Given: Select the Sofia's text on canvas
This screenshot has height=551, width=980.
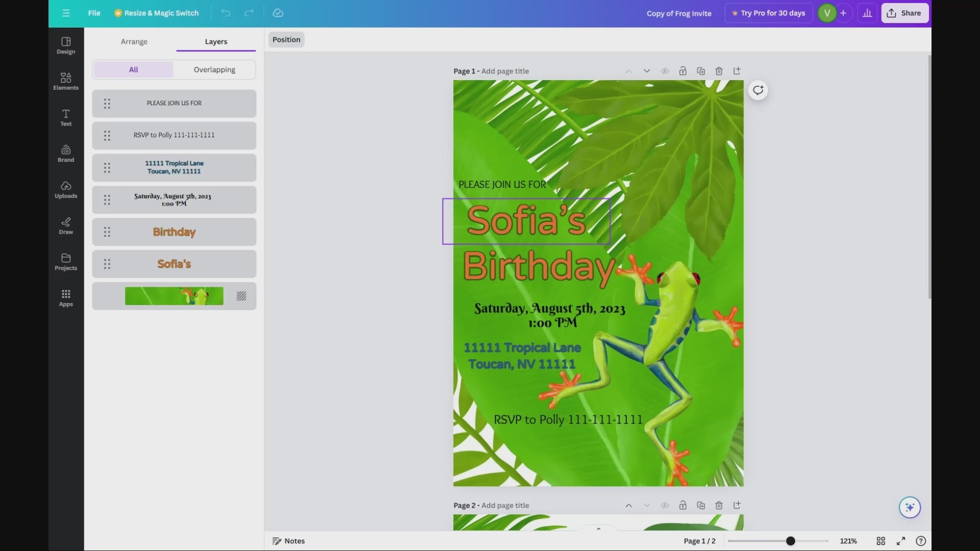Looking at the screenshot, I should pyautogui.click(x=526, y=221).
